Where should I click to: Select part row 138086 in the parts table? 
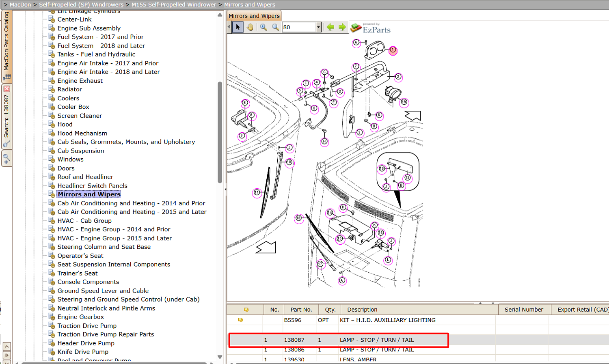[418, 350]
